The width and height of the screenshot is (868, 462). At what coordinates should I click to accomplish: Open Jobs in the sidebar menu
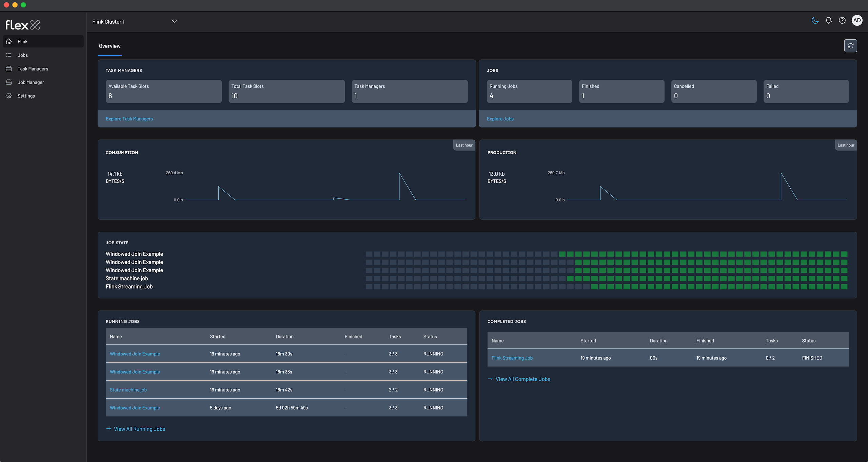point(23,55)
